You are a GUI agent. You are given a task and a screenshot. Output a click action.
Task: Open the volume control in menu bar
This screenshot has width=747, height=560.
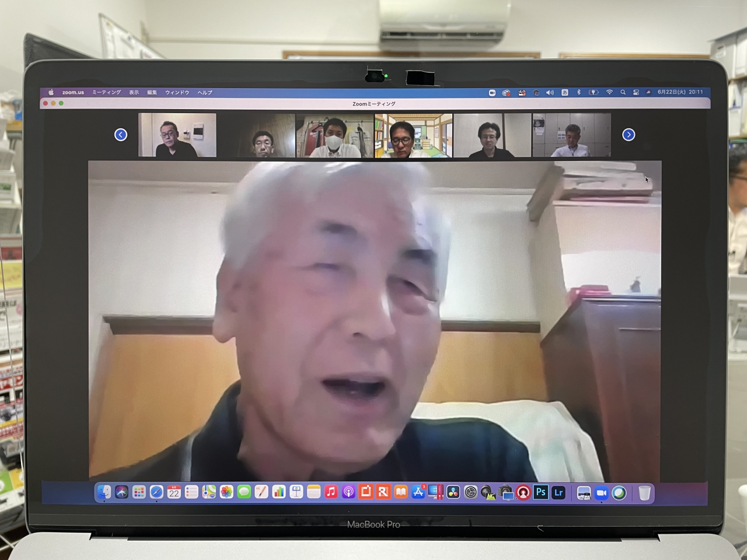click(x=550, y=92)
